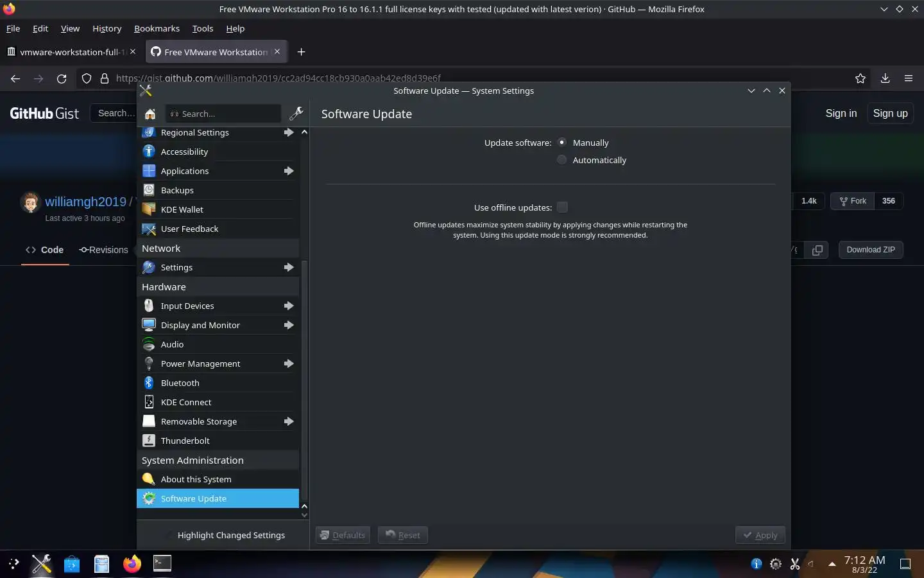Click the home icon in System Settings
Viewport: 924px width, 578px height.
coord(150,114)
